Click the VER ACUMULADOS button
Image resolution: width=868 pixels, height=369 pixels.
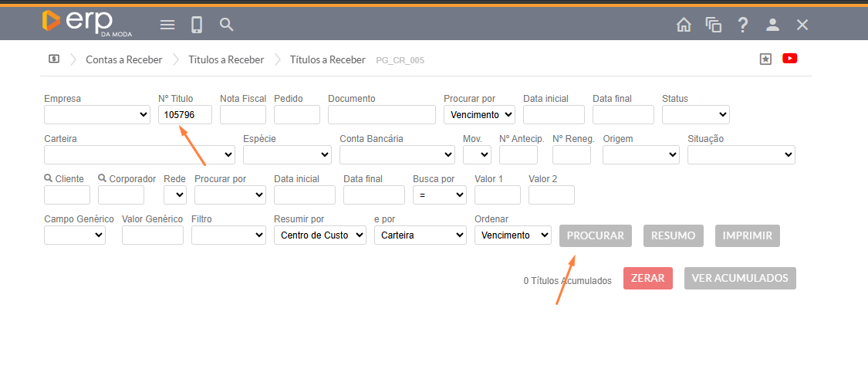739,279
